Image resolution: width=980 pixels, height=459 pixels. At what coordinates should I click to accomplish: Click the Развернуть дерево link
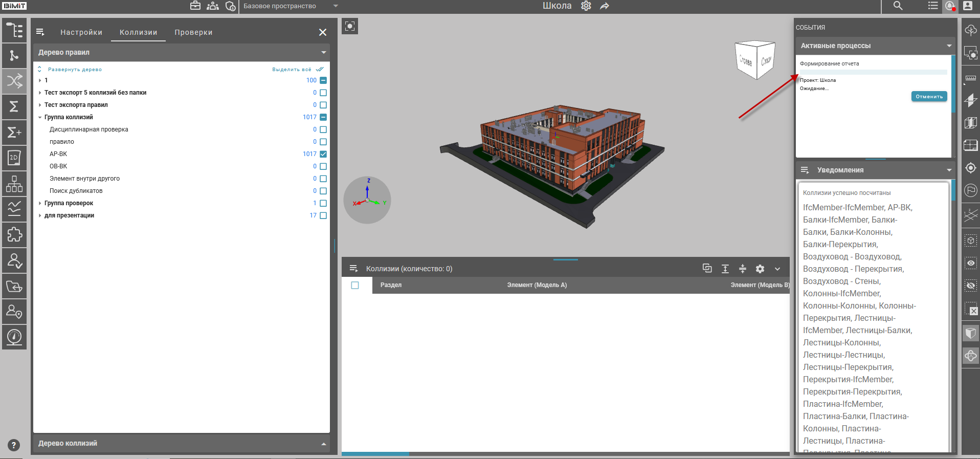tap(75, 70)
